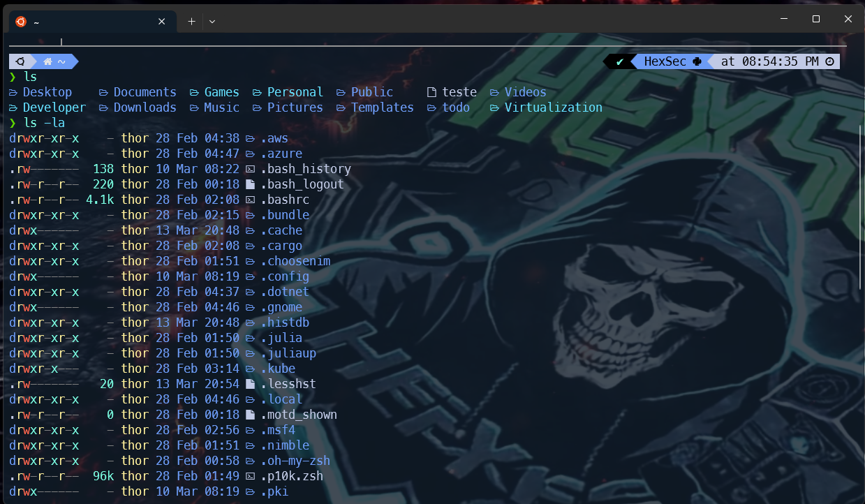Click the folder icon before Templates

[341, 108]
